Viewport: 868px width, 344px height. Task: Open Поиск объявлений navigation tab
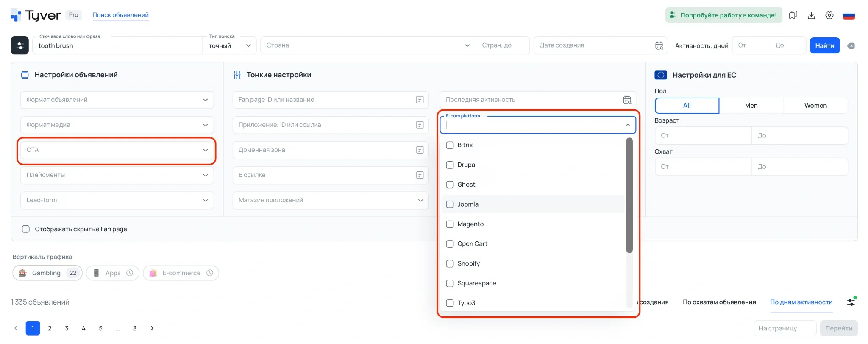120,15
